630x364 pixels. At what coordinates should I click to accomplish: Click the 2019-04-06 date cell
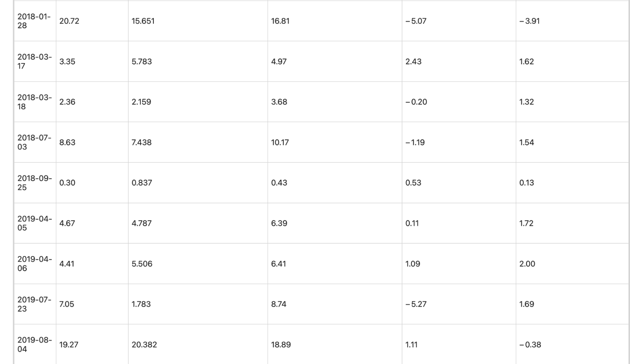(35, 263)
